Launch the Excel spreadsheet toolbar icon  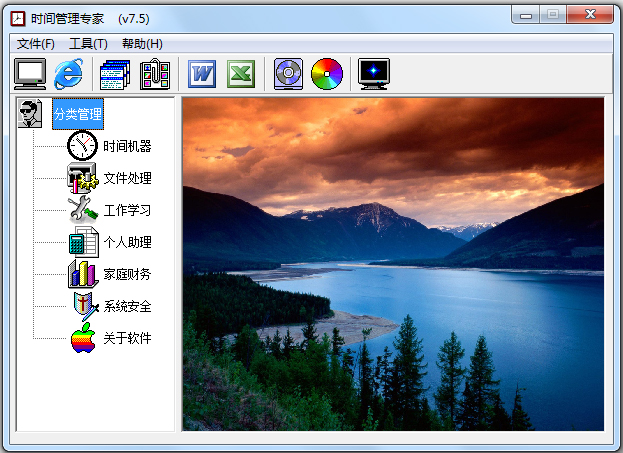(241, 74)
